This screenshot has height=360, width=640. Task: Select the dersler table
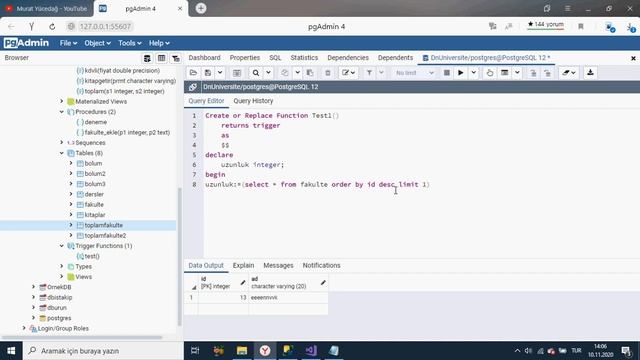[94, 194]
